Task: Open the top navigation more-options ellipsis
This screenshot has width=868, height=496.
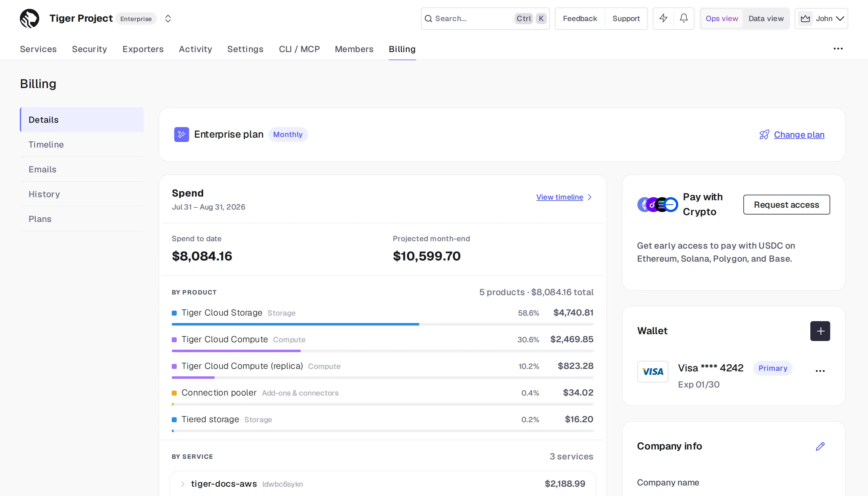Action: point(838,49)
